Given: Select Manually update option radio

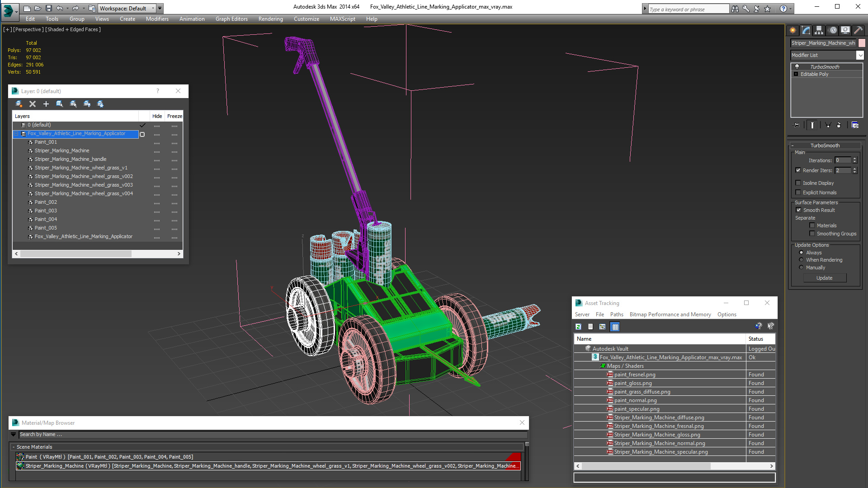Looking at the screenshot, I should click(801, 267).
